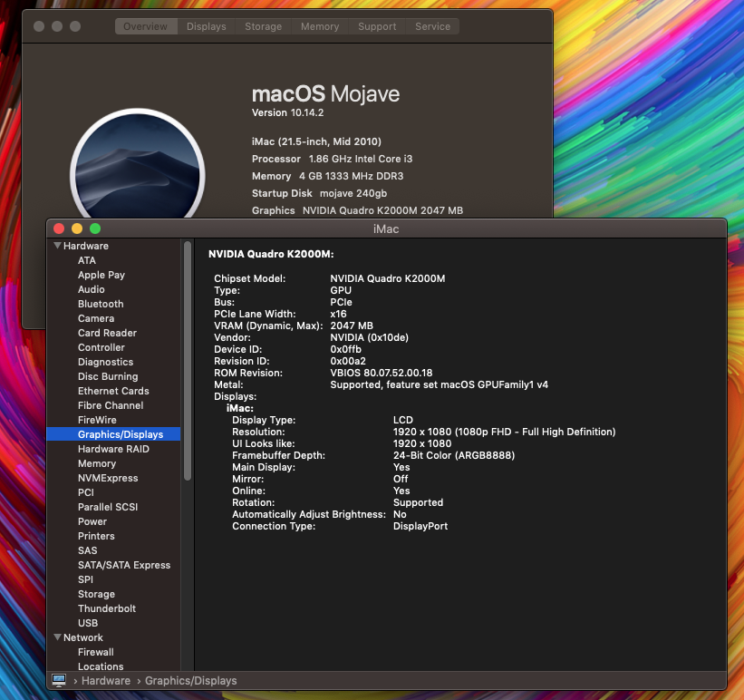The width and height of the screenshot is (744, 700).
Task: Click the '24-Bit Color (ARGB8888)' framebuffer value
Action: click(454, 455)
